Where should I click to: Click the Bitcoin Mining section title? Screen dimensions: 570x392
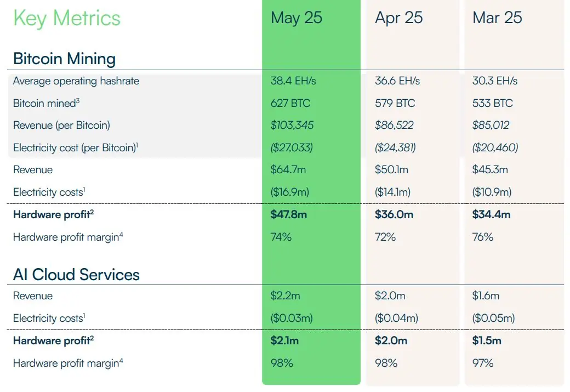coord(64,59)
